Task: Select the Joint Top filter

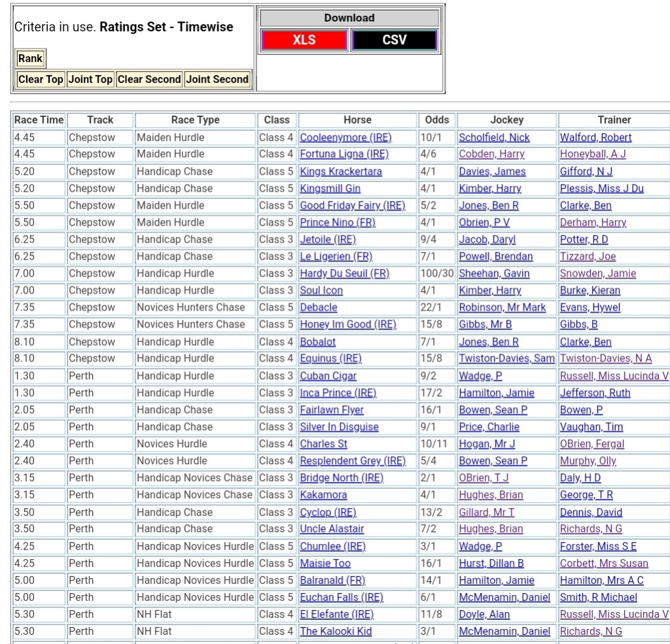Action: 91,79
